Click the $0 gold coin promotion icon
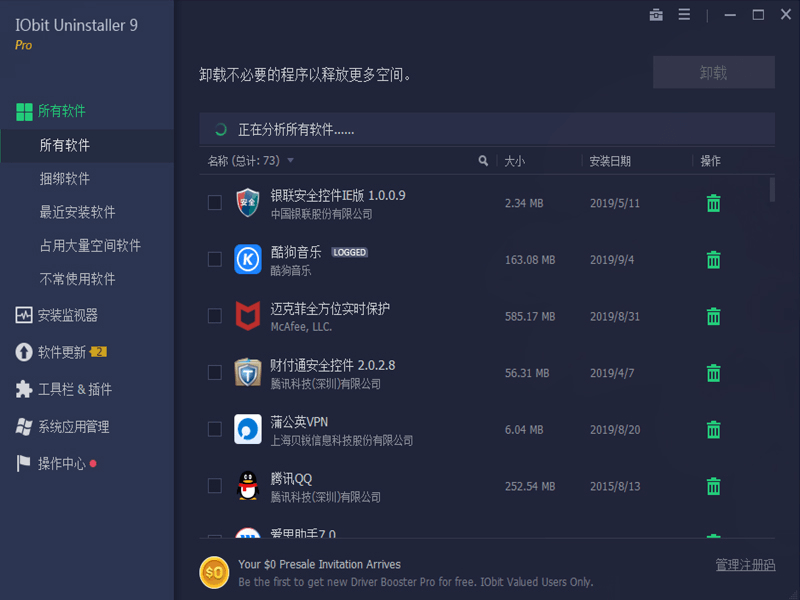800x600 pixels. coord(214,572)
